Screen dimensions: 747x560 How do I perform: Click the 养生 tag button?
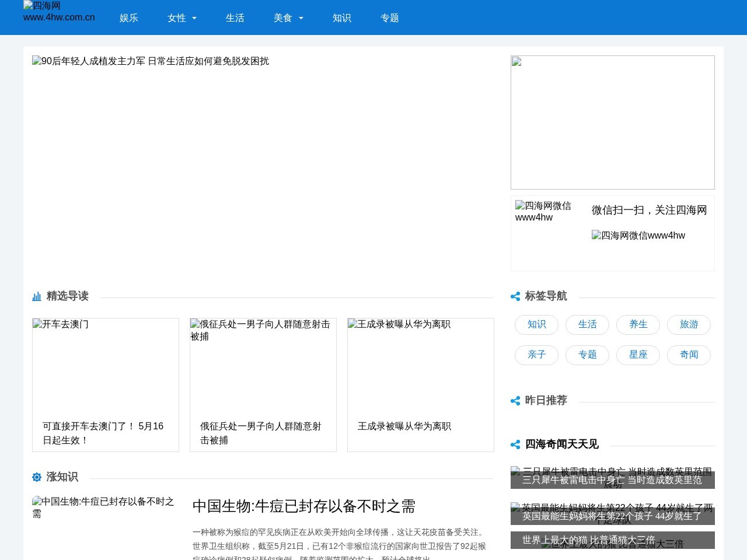638,325
